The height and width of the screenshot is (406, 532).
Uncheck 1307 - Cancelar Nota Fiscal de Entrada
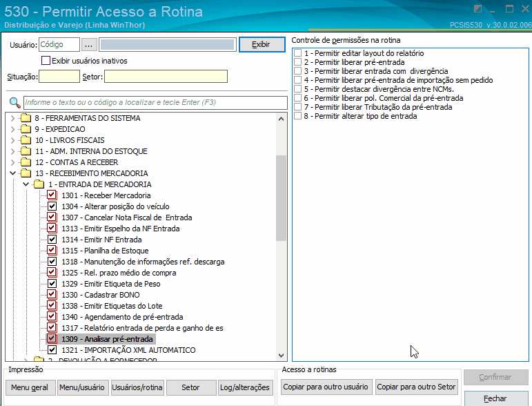pyautogui.click(x=52, y=217)
